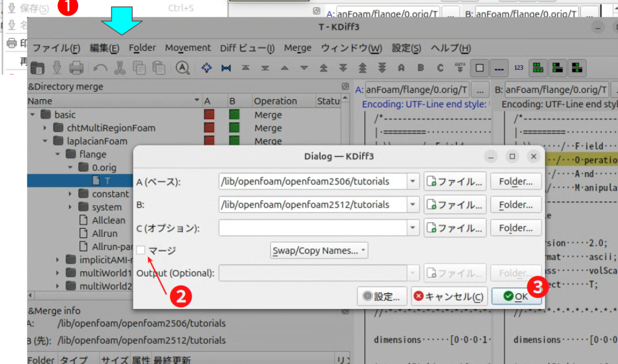Viewport: 618px width, 364px height.
Task: Open the Movement menu
Action: 188,48
